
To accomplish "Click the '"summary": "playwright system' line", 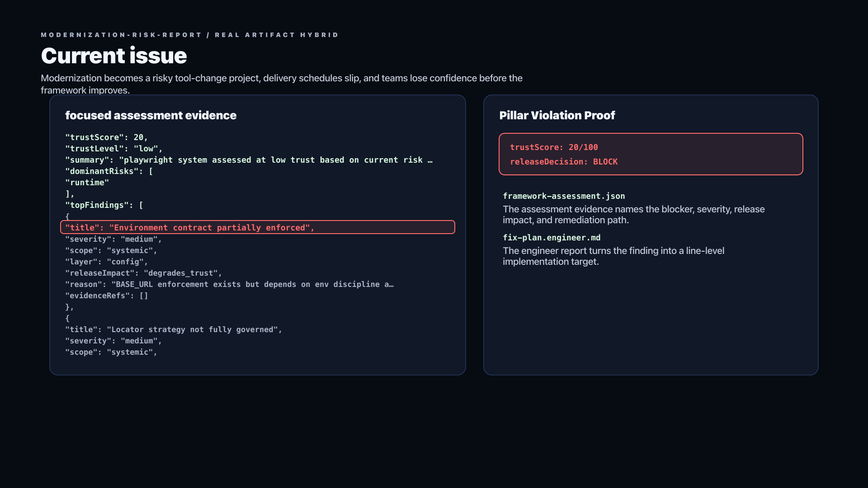I will pos(249,160).
